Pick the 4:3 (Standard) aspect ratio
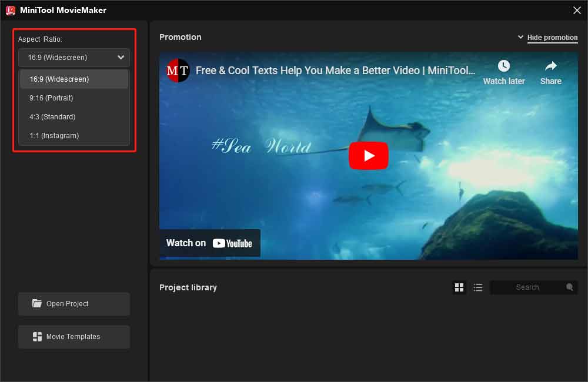Viewport: 588px width, 382px height. (74, 116)
